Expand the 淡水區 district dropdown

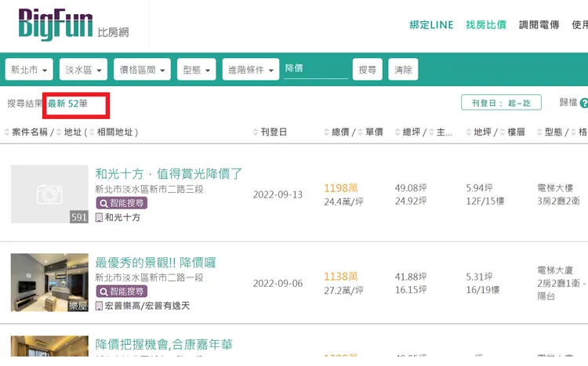[83, 70]
